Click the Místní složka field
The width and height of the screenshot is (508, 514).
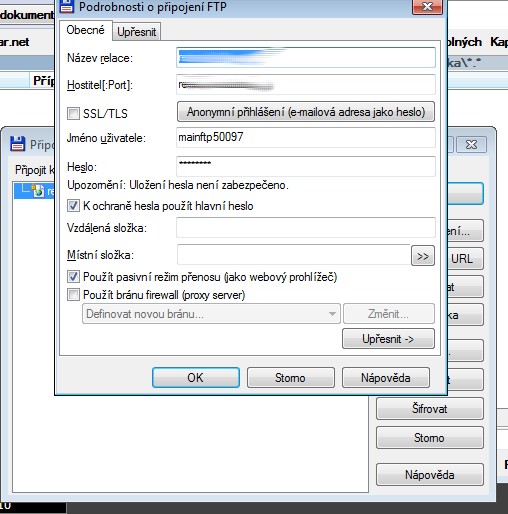click(x=293, y=255)
